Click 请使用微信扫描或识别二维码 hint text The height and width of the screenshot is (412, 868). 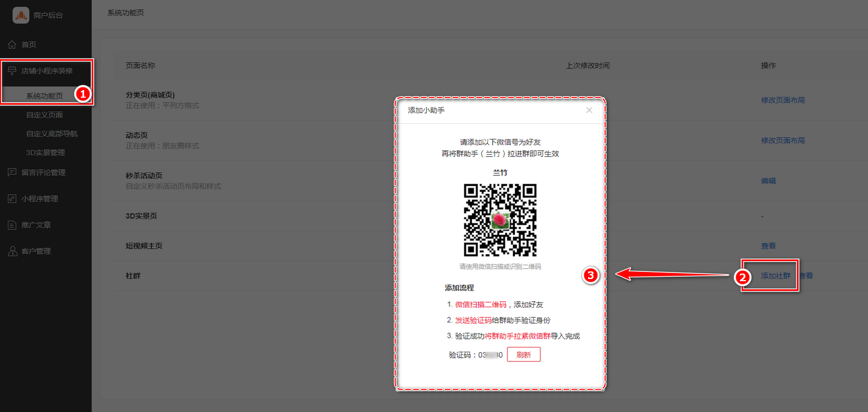coord(500,267)
